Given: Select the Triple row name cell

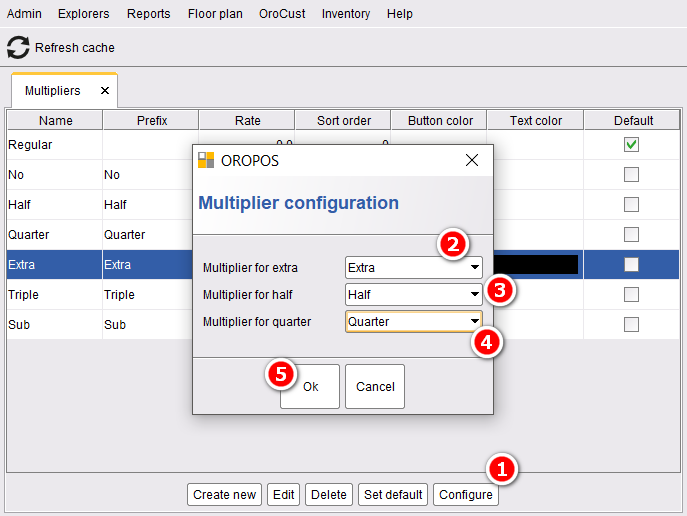Looking at the screenshot, I should pos(55,294).
